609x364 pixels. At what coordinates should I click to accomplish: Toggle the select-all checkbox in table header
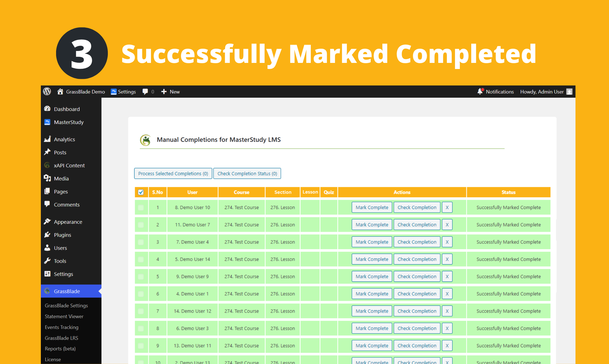[x=141, y=192]
